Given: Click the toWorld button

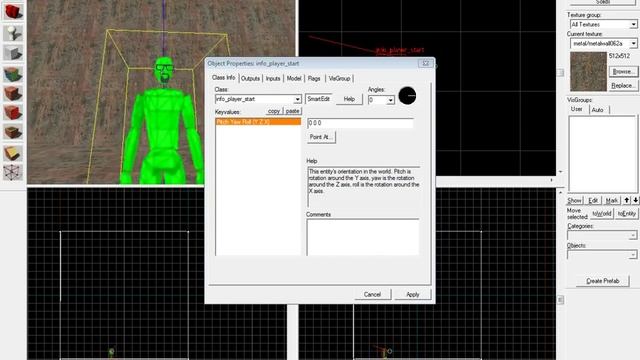Looking at the screenshot, I should [x=602, y=213].
